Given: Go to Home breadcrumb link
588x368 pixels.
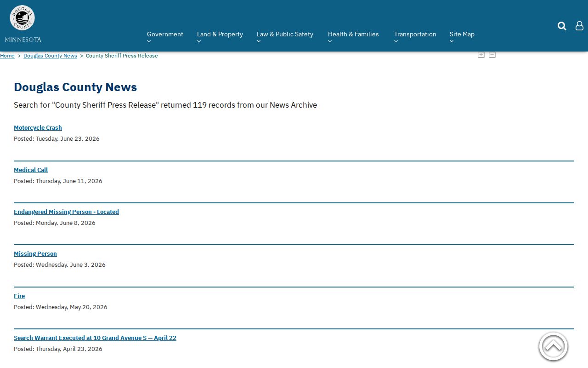Looking at the screenshot, I should [7, 56].
